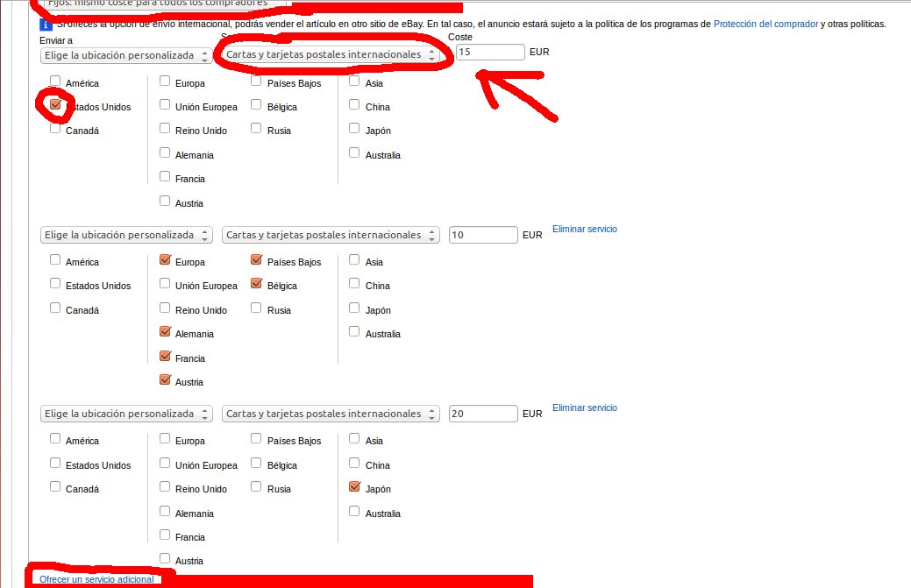Open the 'Cartas y tarjetas postales' dropdown beside 15 EUR
The height and width of the screenshot is (588, 911).
[x=331, y=54]
